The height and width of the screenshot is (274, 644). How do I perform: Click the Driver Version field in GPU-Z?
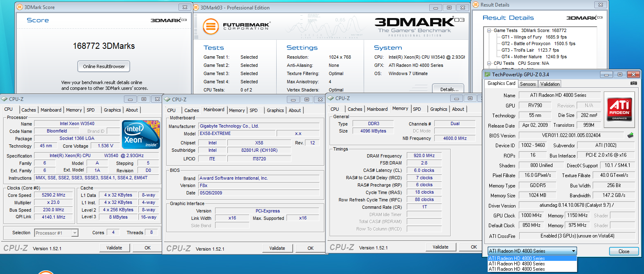click(577, 205)
